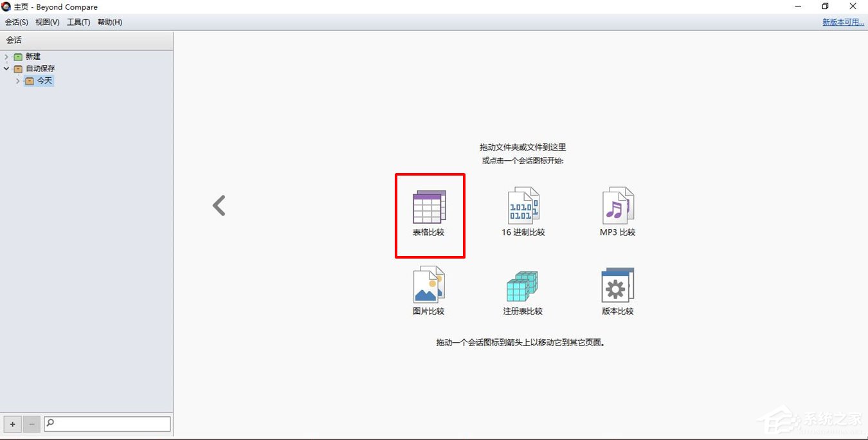Click the add session plus button
This screenshot has width=868, height=440.
(12, 423)
